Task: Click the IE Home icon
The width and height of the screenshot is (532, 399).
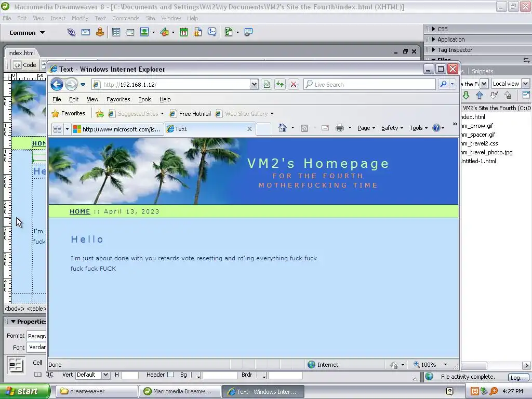Action: (282, 128)
